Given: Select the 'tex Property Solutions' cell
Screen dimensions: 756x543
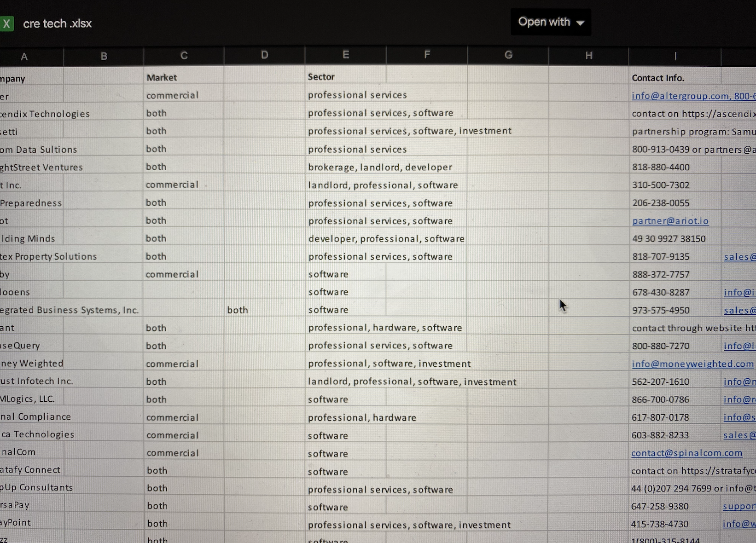Looking at the screenshot, I should (48, 256).
